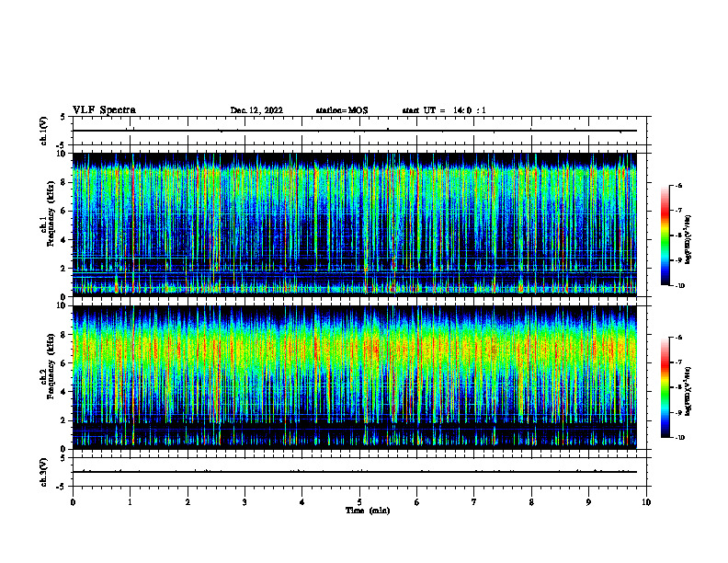Screen dimensions: 728x563
Task: Click the ch.1 frequency tick "2"
Action: (x=64, y=269)
